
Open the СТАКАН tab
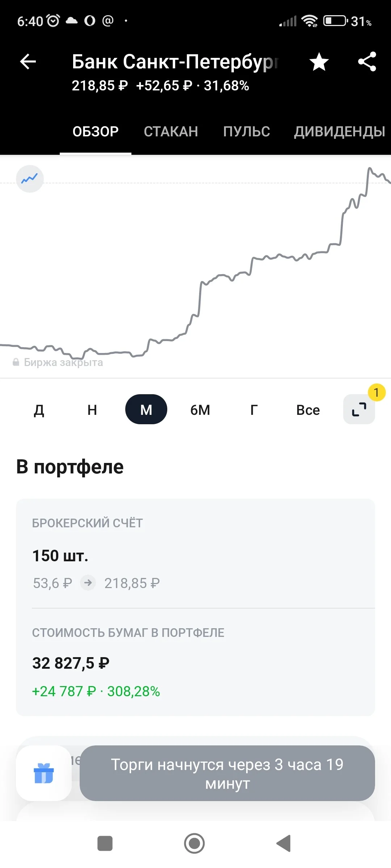[171, 131]
